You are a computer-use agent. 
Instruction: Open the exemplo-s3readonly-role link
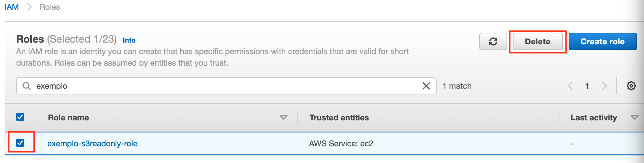coord(92,143)
